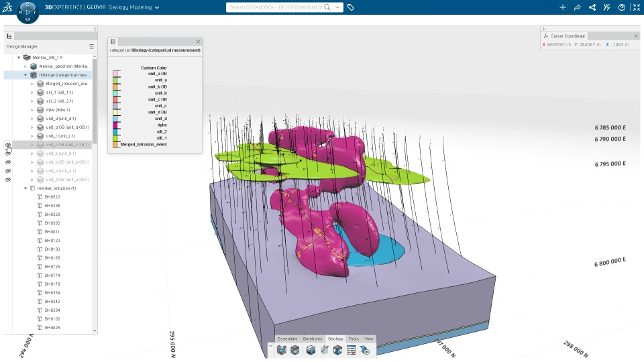Close the lithology legend panel
Viewport: 644px width, 362px height.
(x=198, y=42)
